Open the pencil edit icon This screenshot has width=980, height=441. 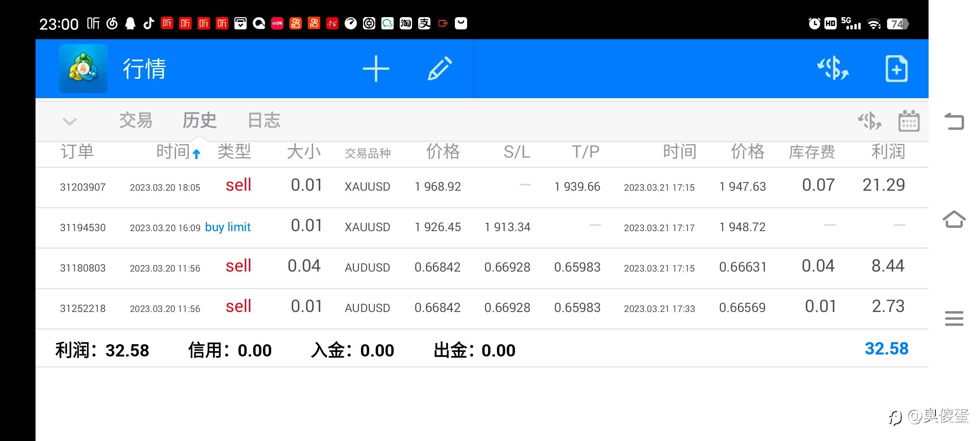440,69
